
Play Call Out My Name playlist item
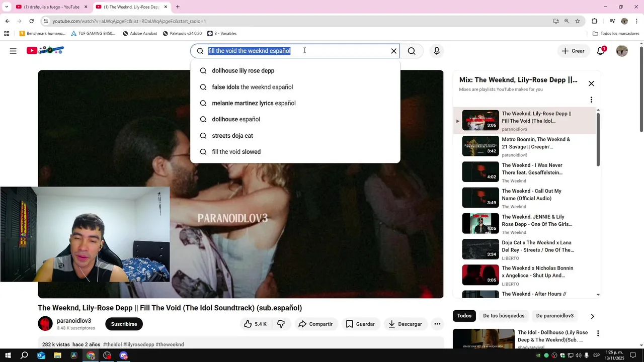[x=524, y=198]
